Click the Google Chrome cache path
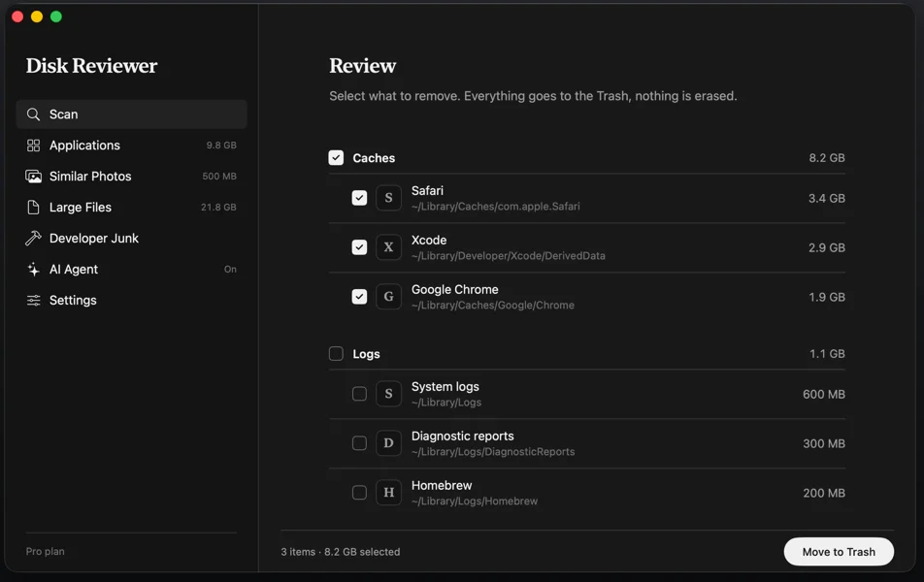The image size is (924, 582). pos(493,306)
